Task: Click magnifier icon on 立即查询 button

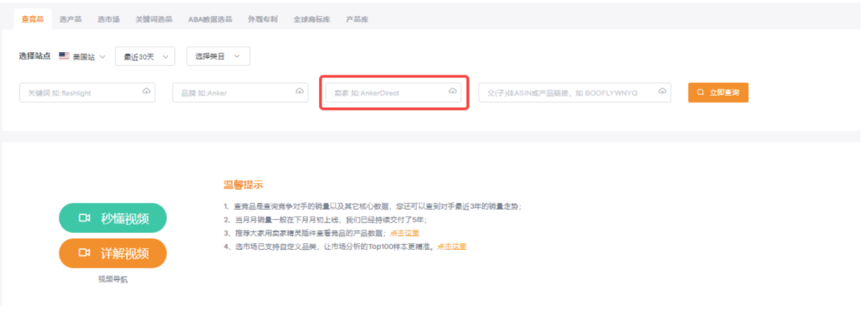Action: 701,92
